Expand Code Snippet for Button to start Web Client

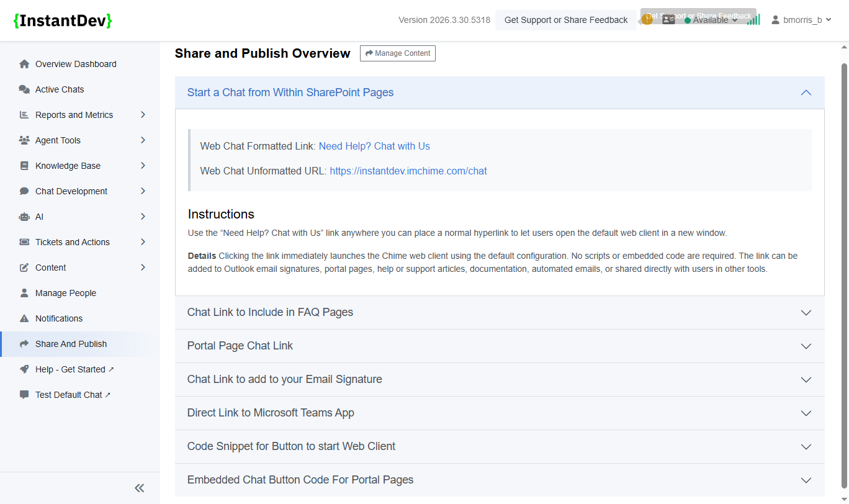[500, 446]
